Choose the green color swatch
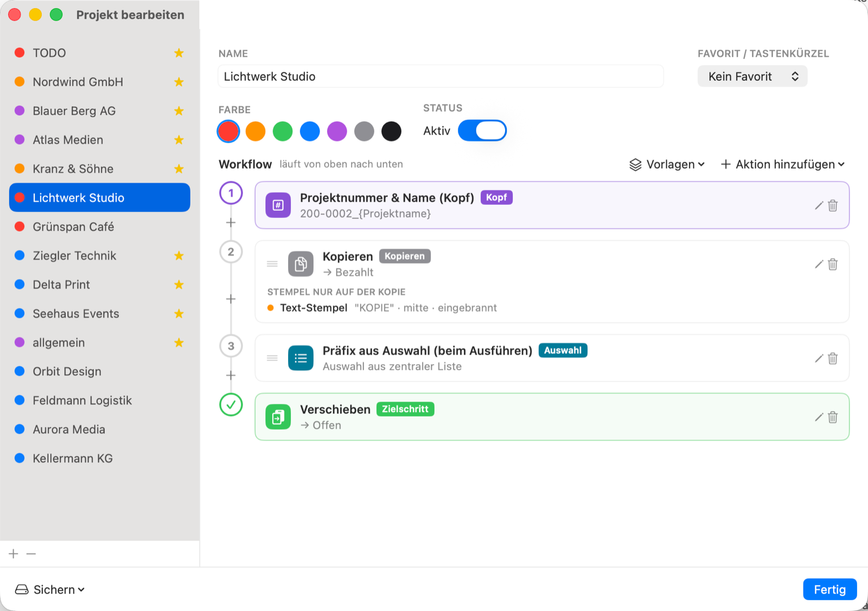The width and height of the screenshot is (868, 611). (x=283, y=131)
